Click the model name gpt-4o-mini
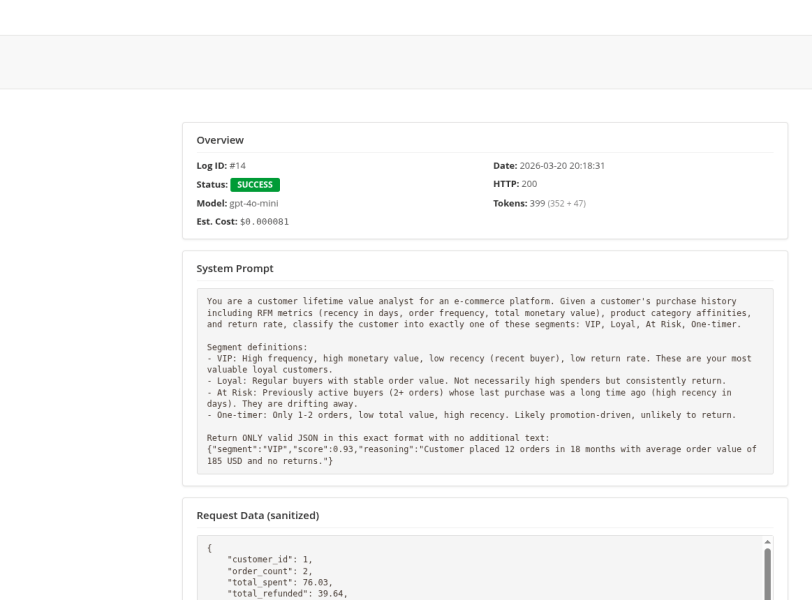This screenshot has height=600, width=812. pos(254,203)
